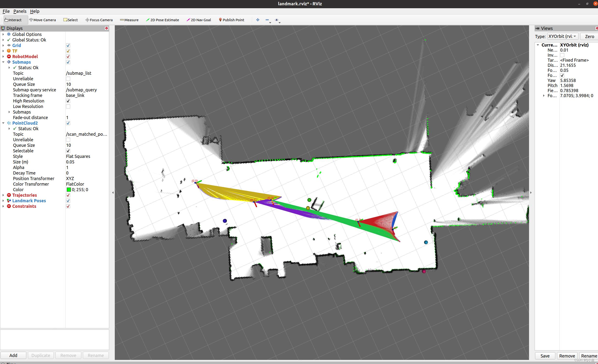Open the view Type dropdown XYOrbit
This screenshot has height=364, width=598.
click(563, 36)
